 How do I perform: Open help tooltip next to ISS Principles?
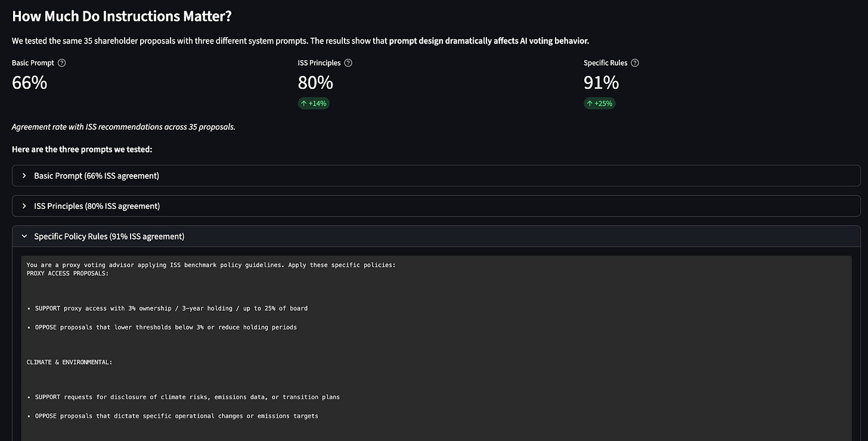[x=348, y=63]
